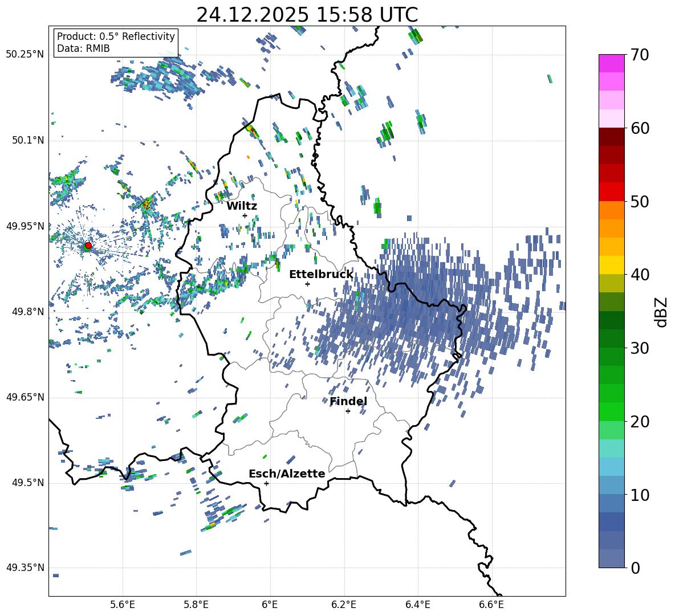Click the 5.6°E longitude tick label
Image resolution: width=675 pixels, height=616 pixels.
pos(123,605)
